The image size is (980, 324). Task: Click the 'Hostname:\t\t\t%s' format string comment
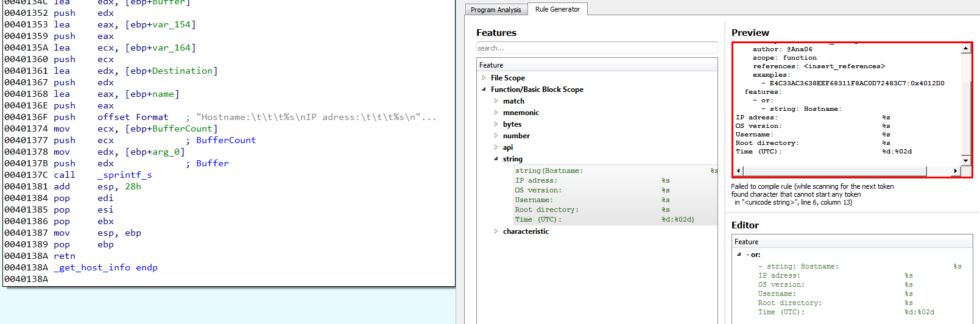pos(311,117)
